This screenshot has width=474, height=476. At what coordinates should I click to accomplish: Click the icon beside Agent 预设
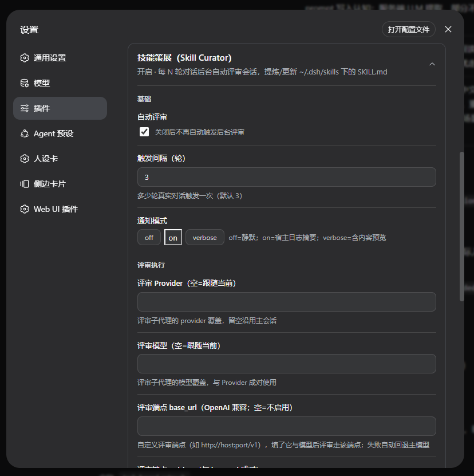click(x=25, y=133)
